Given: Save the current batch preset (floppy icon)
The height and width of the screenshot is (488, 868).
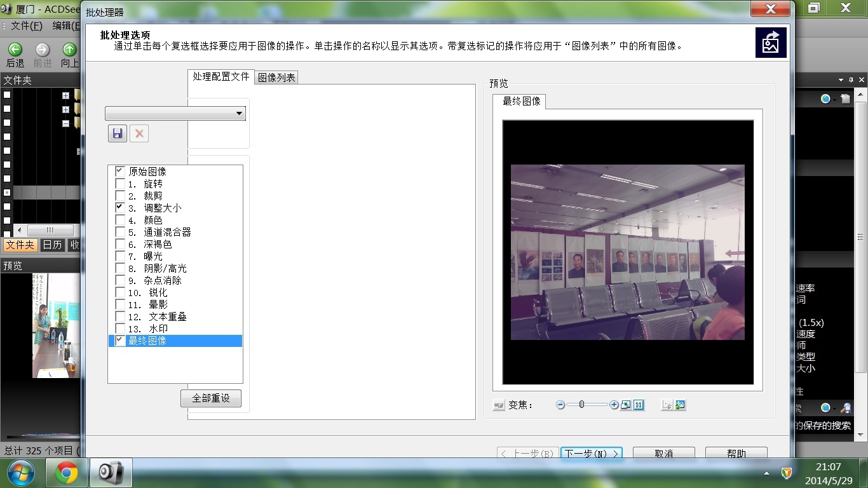Looking at the screenshot, I should pyautogui.click(x=117, y=133).
